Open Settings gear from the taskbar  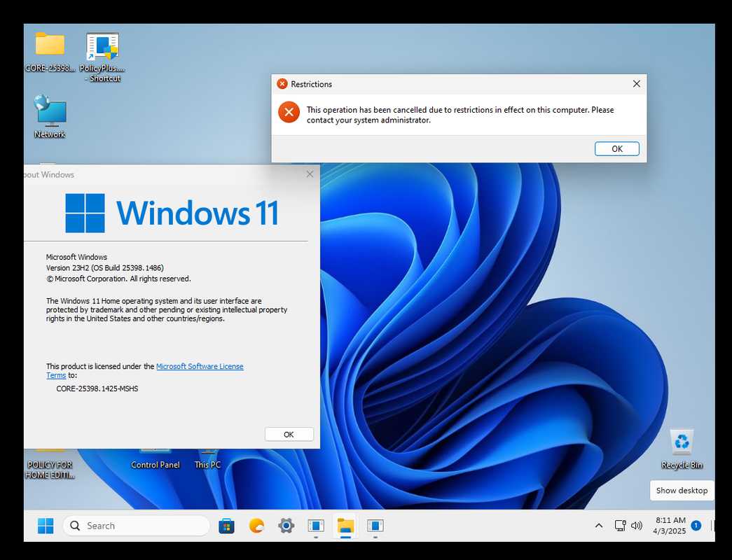tap(286, 526)
